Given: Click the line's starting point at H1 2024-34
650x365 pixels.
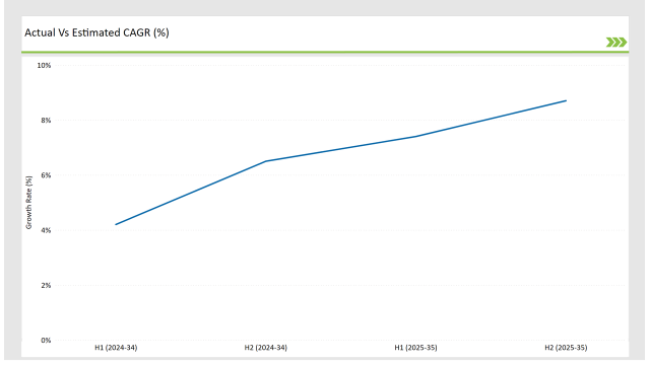Looking at the screenshot, I should pyautogui.click(x=116, y=224).
